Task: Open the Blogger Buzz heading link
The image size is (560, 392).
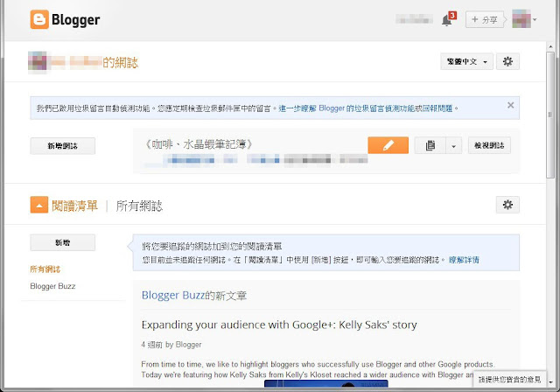Action: pyautogui.click(x=173, y=295)
